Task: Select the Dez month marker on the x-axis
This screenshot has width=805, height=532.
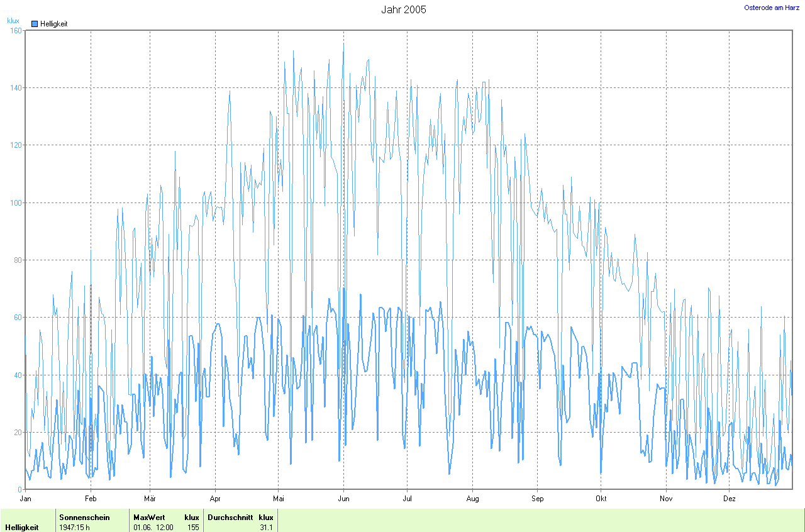Action: 729,499
